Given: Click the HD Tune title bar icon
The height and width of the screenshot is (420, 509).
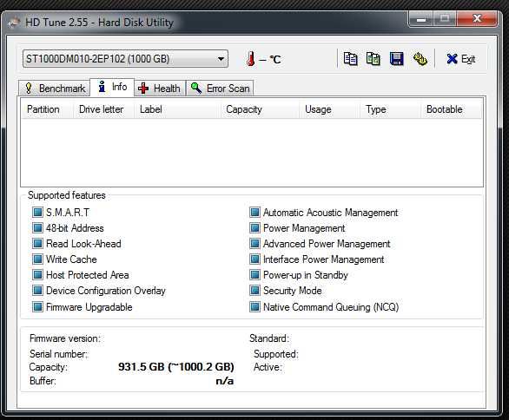Looking at the screenshot, I should [x=14, y=22].
